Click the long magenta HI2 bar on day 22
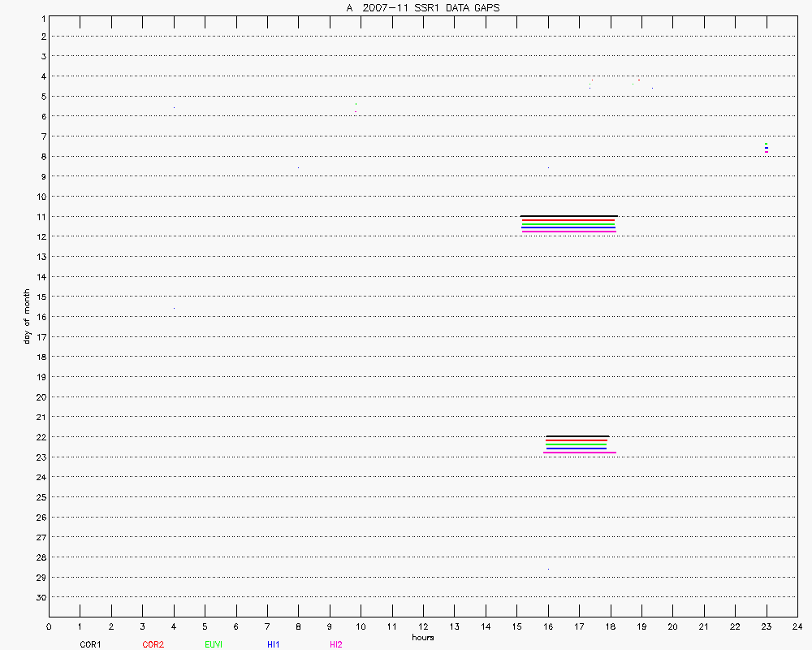 pos(579,452)
